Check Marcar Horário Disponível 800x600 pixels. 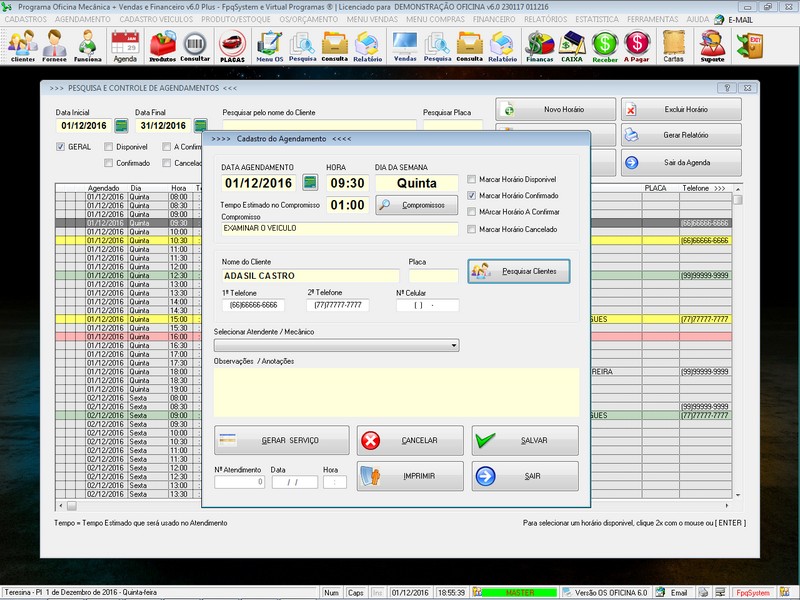471,179
